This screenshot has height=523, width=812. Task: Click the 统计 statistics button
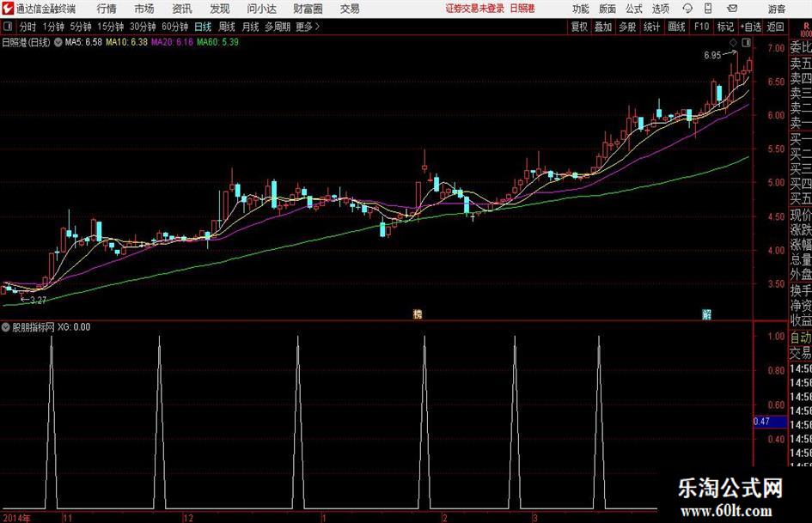point(651,27)
